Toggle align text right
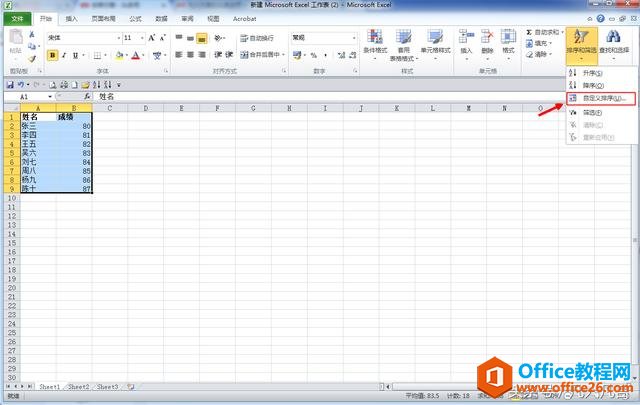640x405 pixels. pos(202,55)
